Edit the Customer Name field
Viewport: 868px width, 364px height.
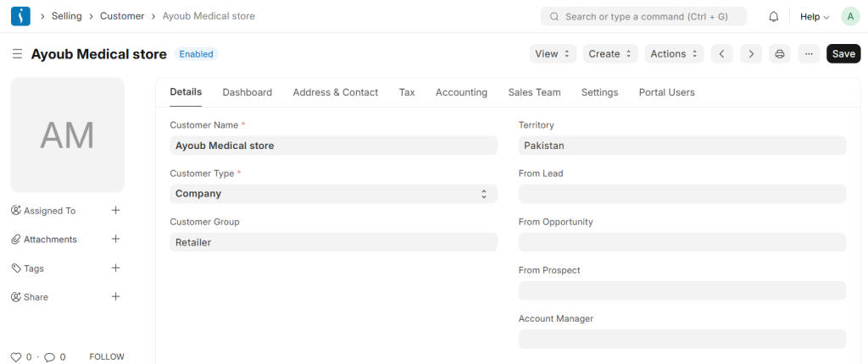click(333, 146)
